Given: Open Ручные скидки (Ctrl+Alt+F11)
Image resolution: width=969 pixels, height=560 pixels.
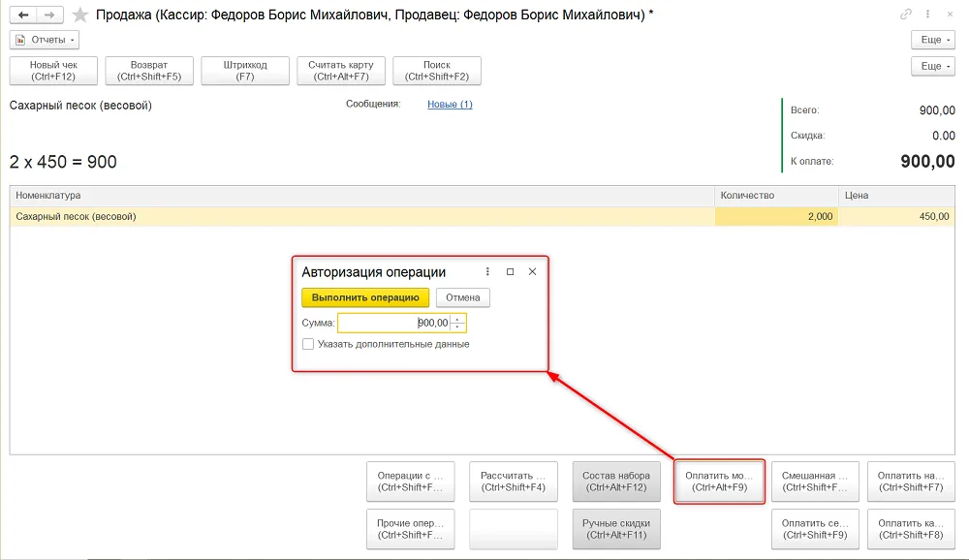Looking at the screenshot, I should pos(616,529).
